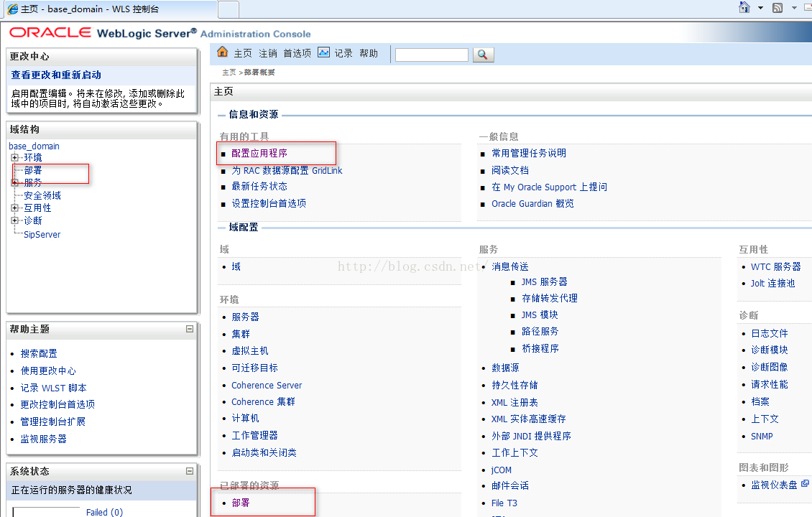Expand the 环境 tree node
Image resolution: width=812 pixels, height=517 pixels.
14,157
